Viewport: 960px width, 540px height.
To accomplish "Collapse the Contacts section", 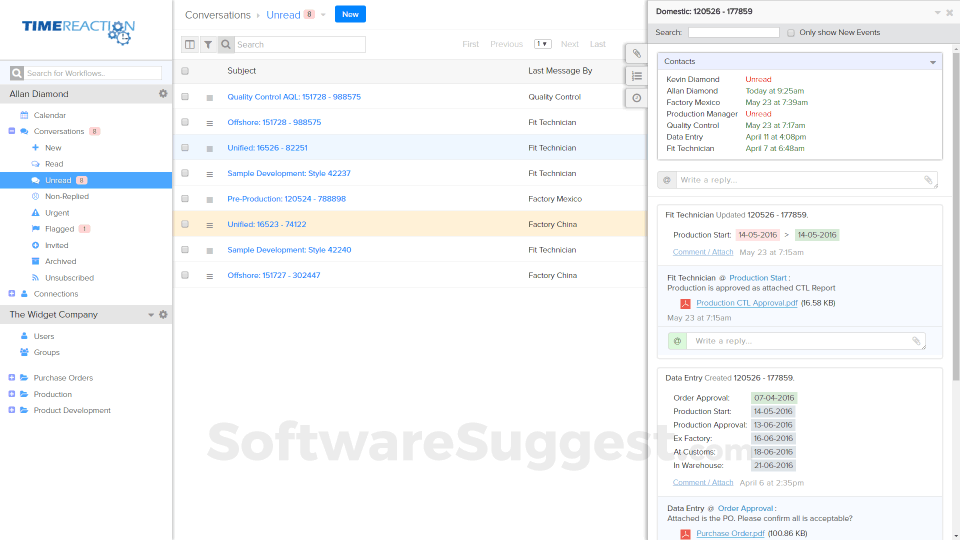I will coord(932,62).
